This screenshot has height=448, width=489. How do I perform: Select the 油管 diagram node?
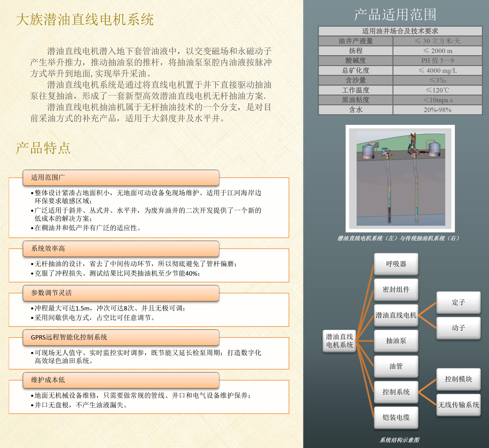click(396, 366)
